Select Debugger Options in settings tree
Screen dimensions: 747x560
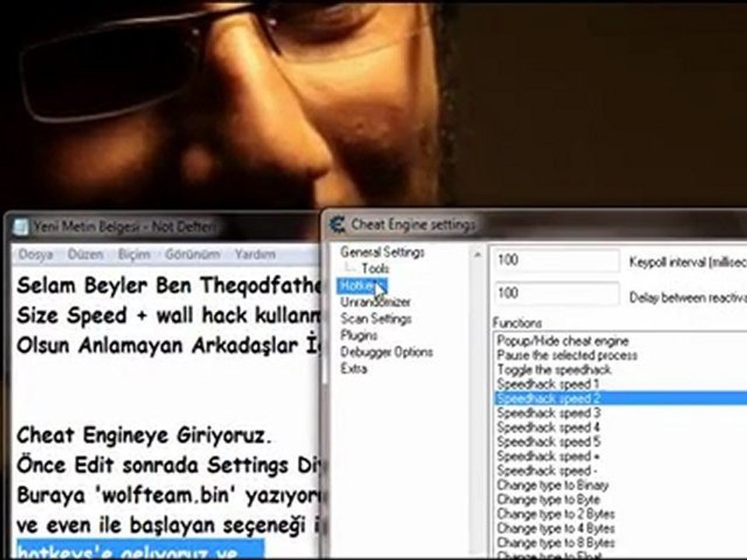(x=387, y=352)
